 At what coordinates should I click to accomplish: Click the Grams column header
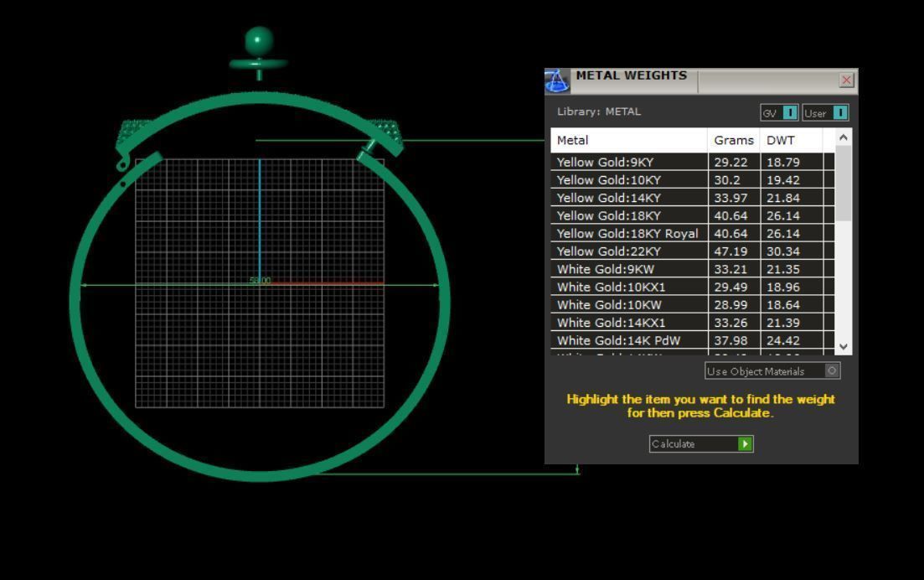pyautogui.click(x=734, y=140)
